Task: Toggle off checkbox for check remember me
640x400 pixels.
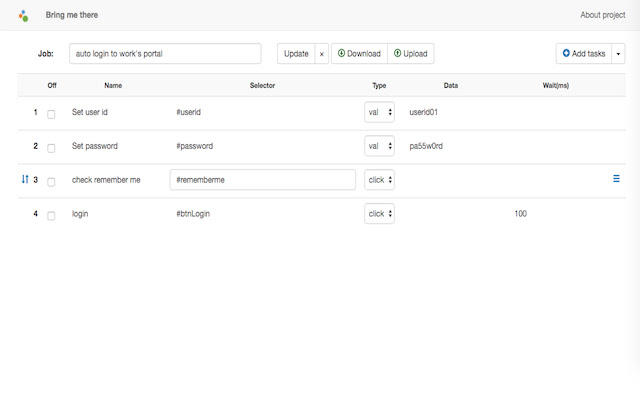Action: tap(51, 182)
